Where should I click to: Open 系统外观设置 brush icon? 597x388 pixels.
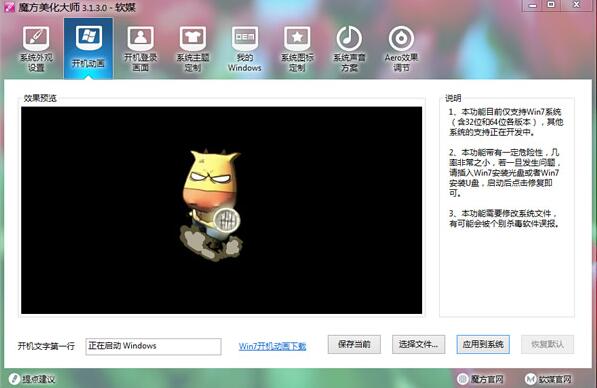[x=36, y=39]
